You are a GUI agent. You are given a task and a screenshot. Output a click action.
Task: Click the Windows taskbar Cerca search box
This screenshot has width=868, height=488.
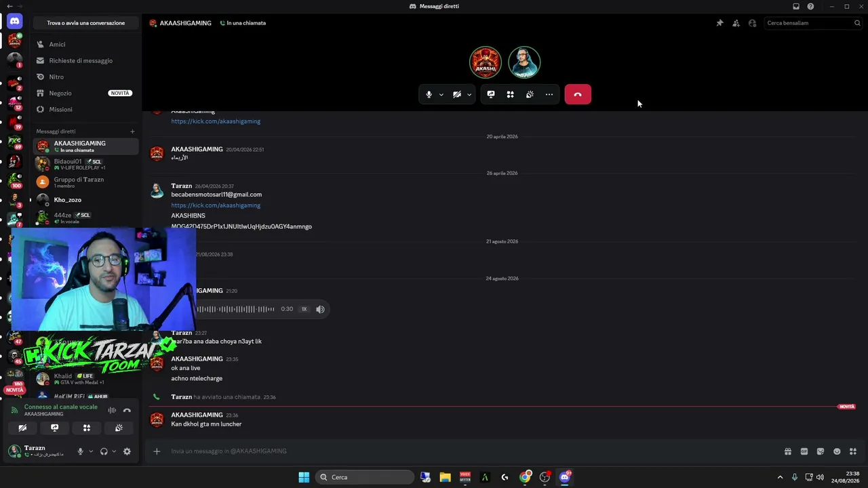pyautogui.click(x=366, y=477)
